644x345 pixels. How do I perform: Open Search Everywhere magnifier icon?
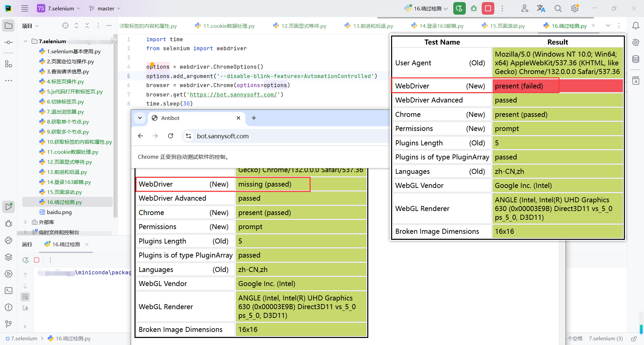(x=558, y=8)
